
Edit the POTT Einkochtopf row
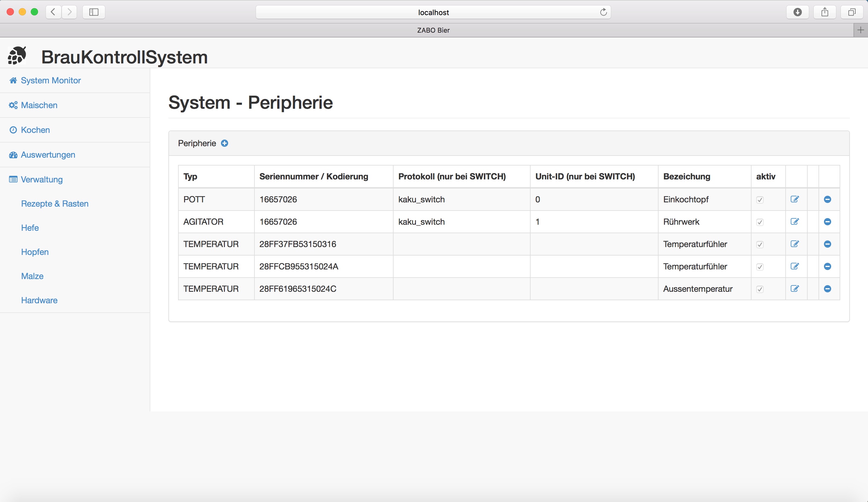tap(795, 199)
